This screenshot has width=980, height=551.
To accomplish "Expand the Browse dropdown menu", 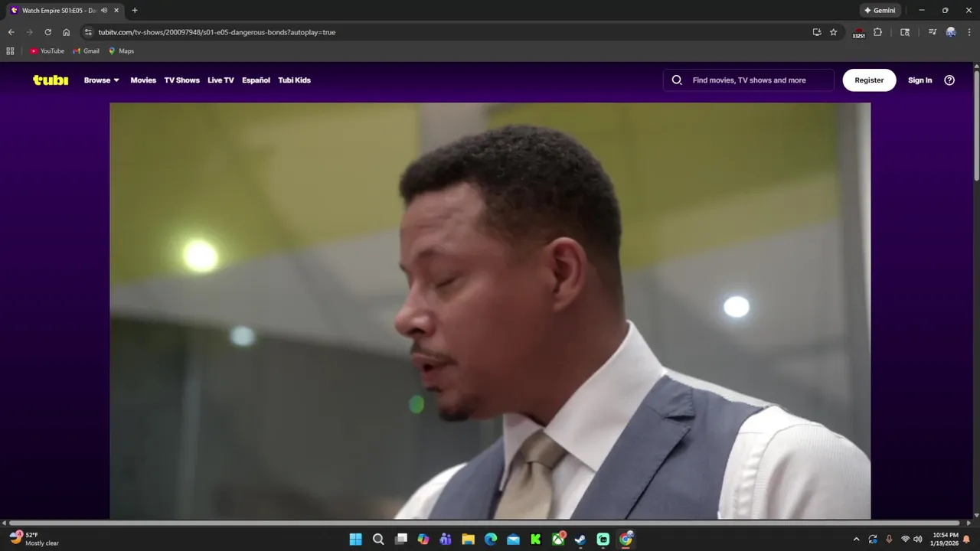I will point(102,80).
